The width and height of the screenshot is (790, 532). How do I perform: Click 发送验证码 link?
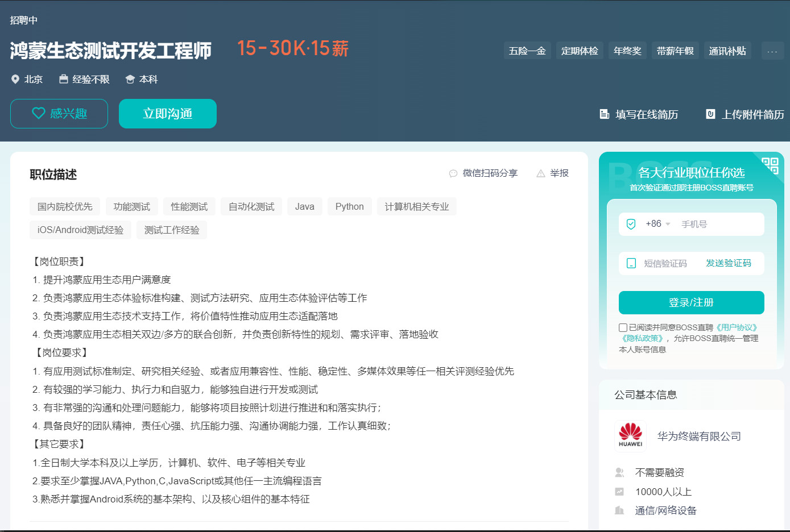[729, 263]
